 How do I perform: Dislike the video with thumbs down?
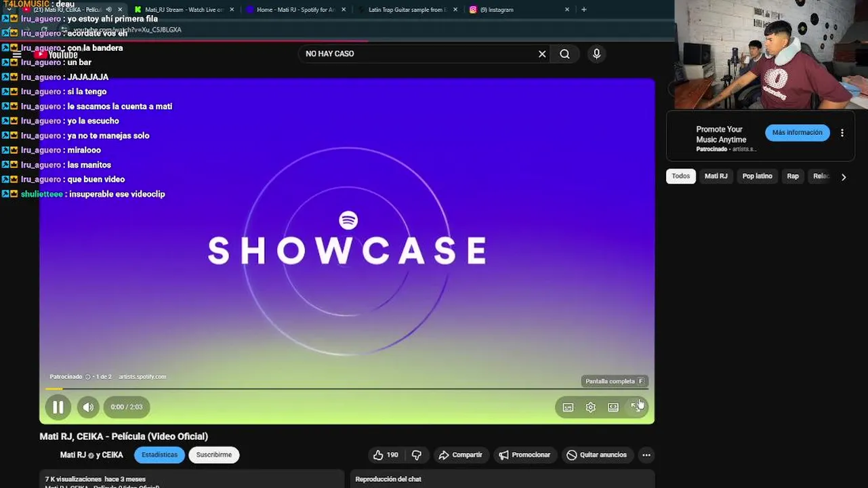pyautogui.click(x=417, y=455)
